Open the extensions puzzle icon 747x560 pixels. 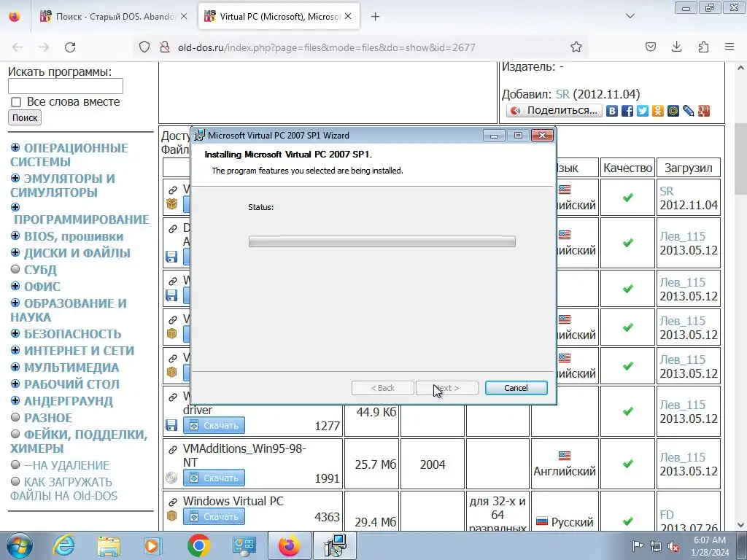(x=703, y=47)
